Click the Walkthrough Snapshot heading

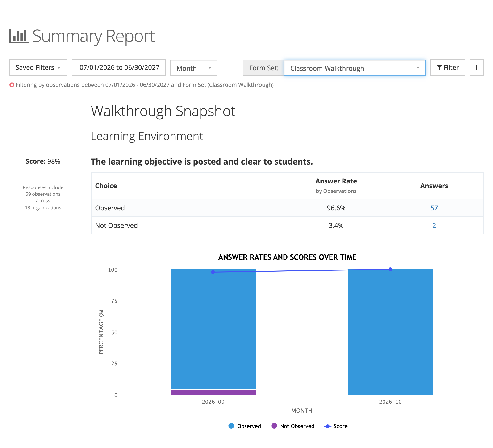[163, 111]
